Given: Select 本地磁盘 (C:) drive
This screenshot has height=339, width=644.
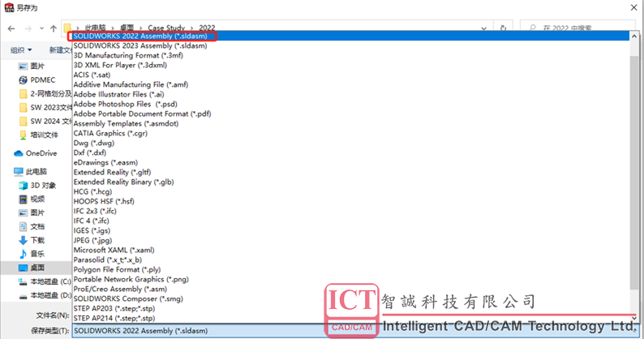Looking at the screenshot, I should coord(45,281).
